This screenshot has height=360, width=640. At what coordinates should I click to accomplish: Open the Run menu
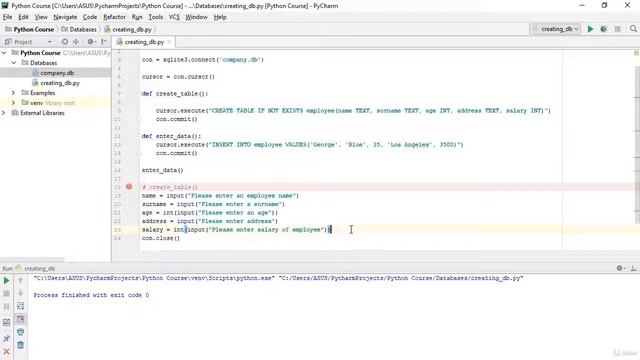tap(137, 17)
